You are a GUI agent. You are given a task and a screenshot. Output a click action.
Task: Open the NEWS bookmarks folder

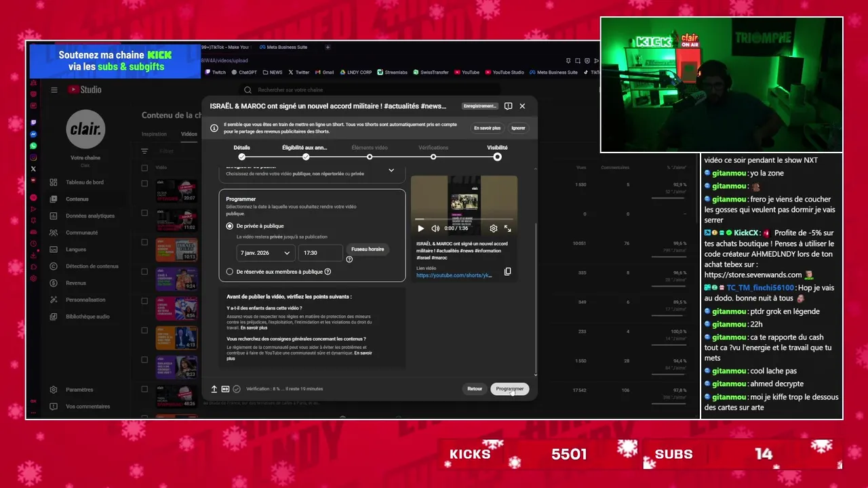pos(272,72)
